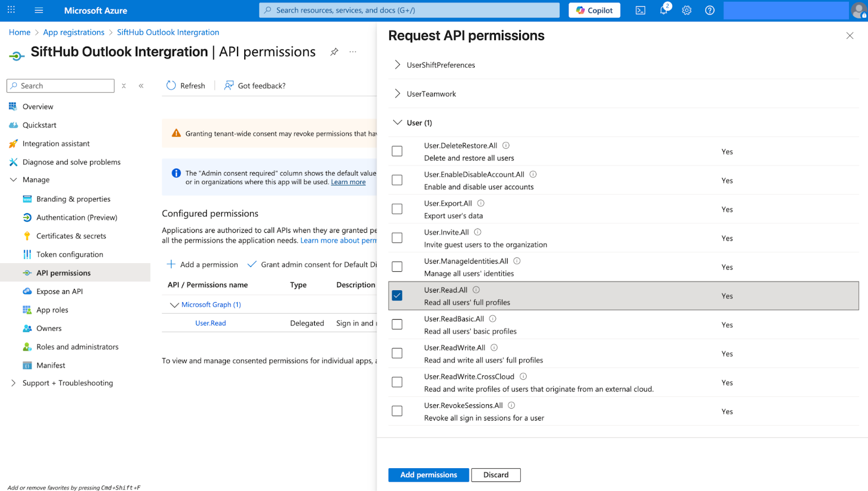The height and width of the screenshot is (491, 868).
Task: Go to Expose an API page
Action: (x=59, y=291)
